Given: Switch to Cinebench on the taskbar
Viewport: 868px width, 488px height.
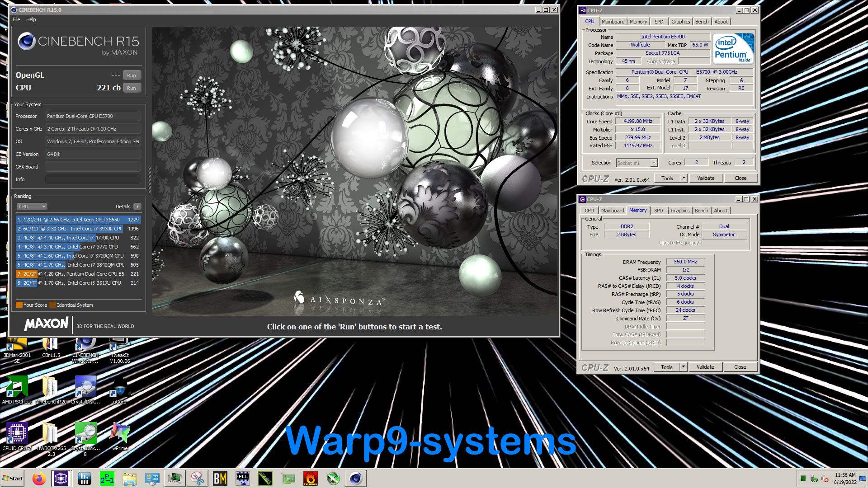Looking at the screenshot, I should pos(356,478).
